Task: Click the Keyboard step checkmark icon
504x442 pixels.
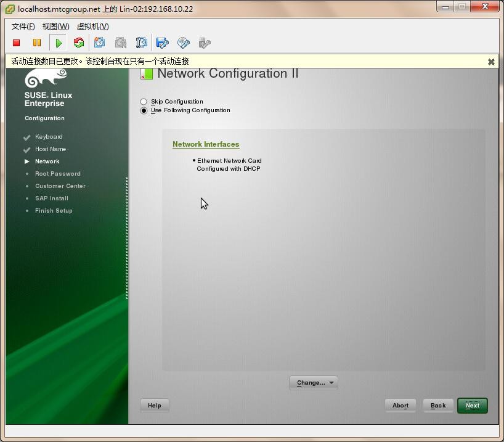Action: (x=26, y=137)
